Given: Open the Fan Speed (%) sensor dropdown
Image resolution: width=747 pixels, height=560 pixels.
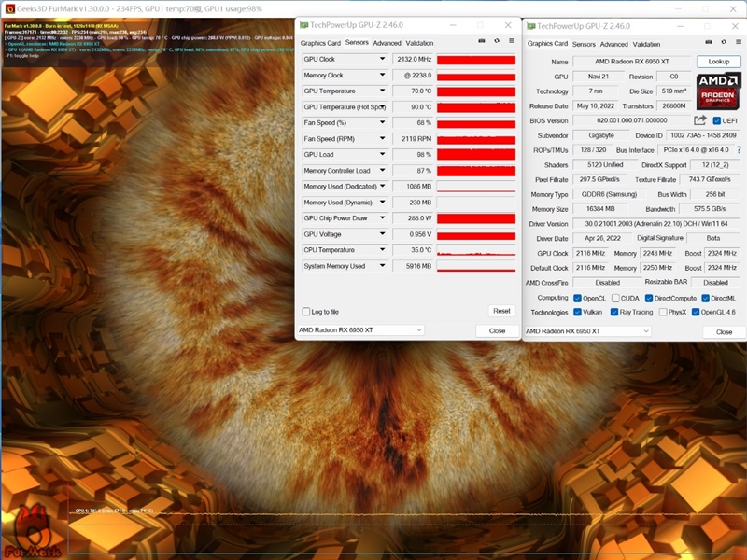Looking at the screenshot, I should pos(382,122).
